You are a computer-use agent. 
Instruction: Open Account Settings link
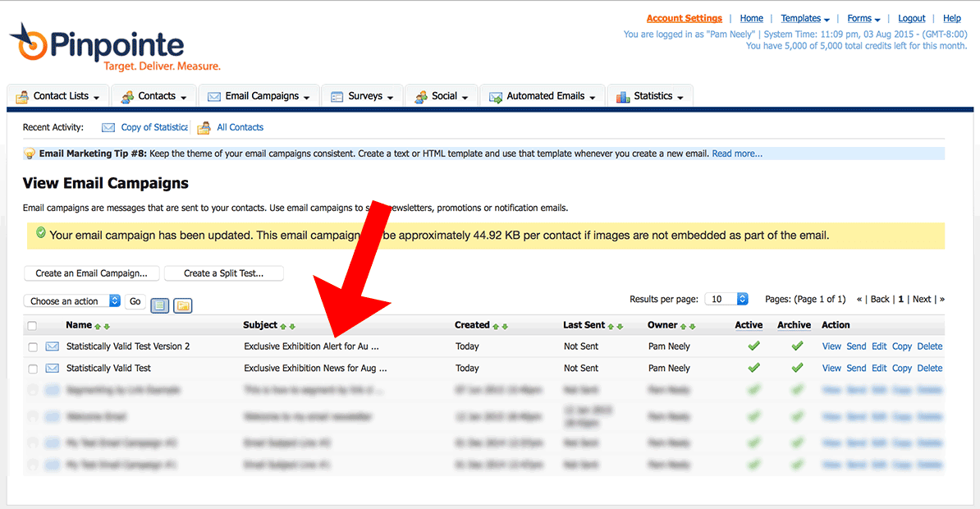pos(685,18)
